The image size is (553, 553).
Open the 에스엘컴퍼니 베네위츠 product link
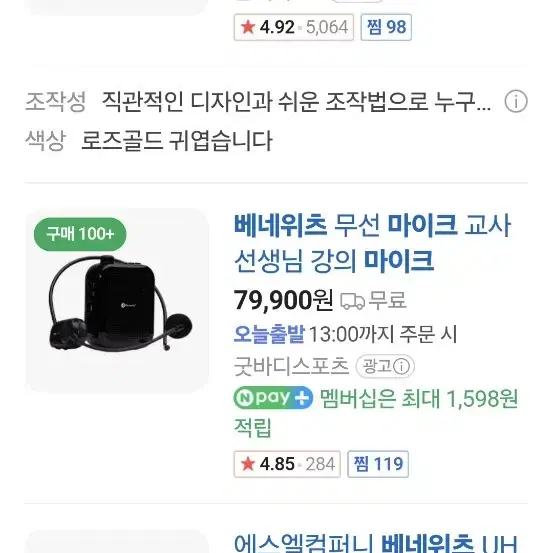click(375, 544)
